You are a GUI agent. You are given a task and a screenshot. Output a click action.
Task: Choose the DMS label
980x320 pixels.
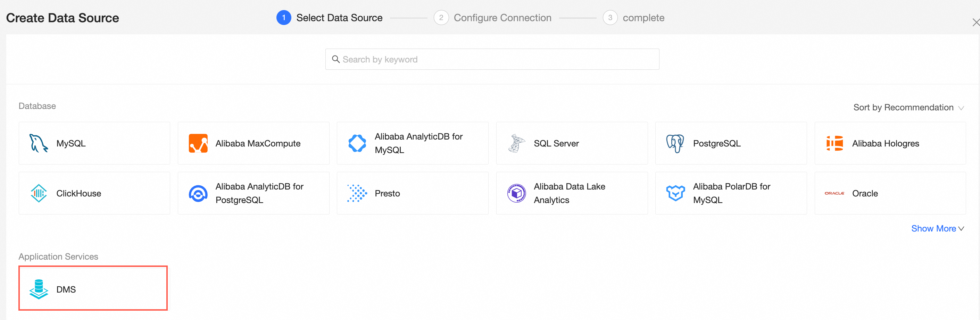66,289
